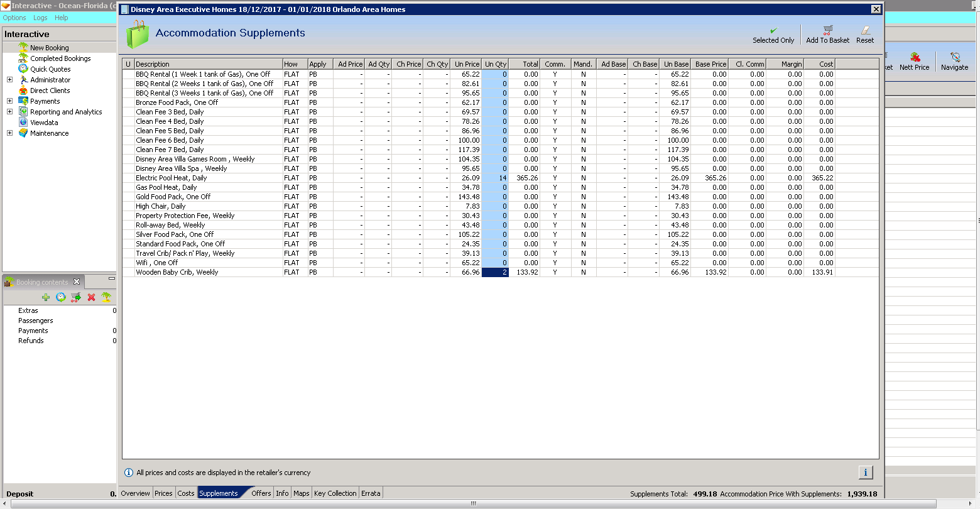The image size is (980, 509).
Task: Click the Margin column header
Action: click(x=785, y=64)
